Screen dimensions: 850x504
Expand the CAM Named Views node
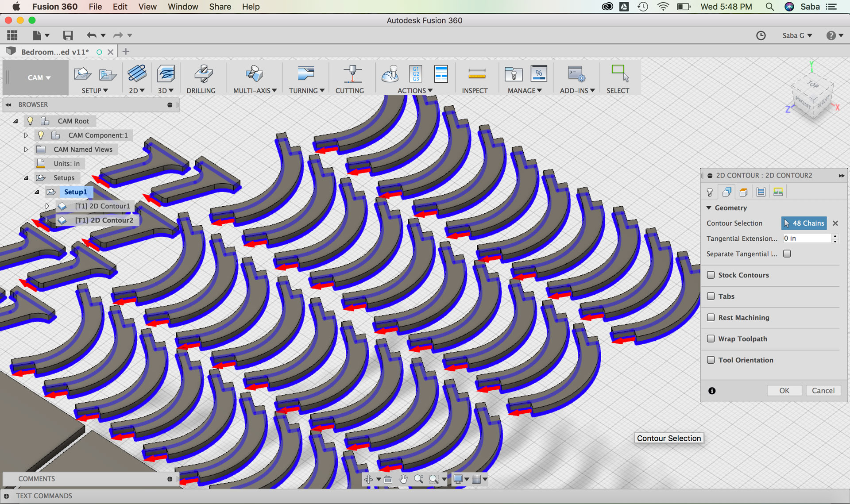point(26,150)
